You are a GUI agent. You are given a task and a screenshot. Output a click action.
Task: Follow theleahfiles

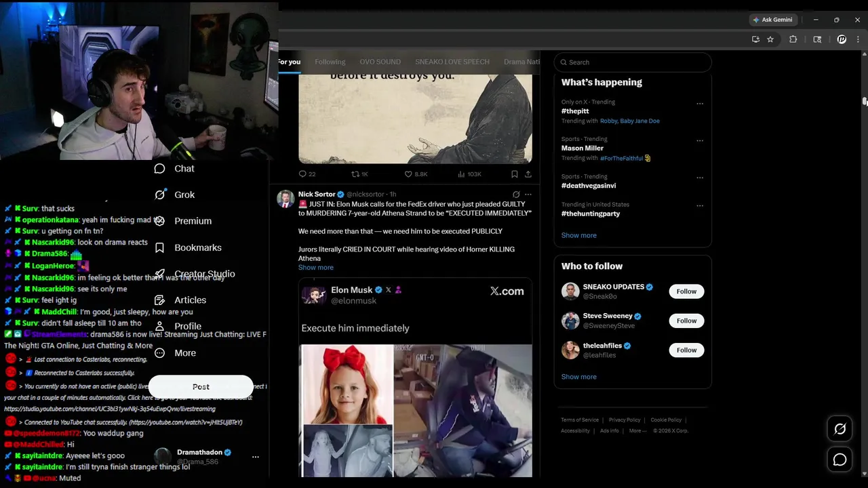[686, 350]
